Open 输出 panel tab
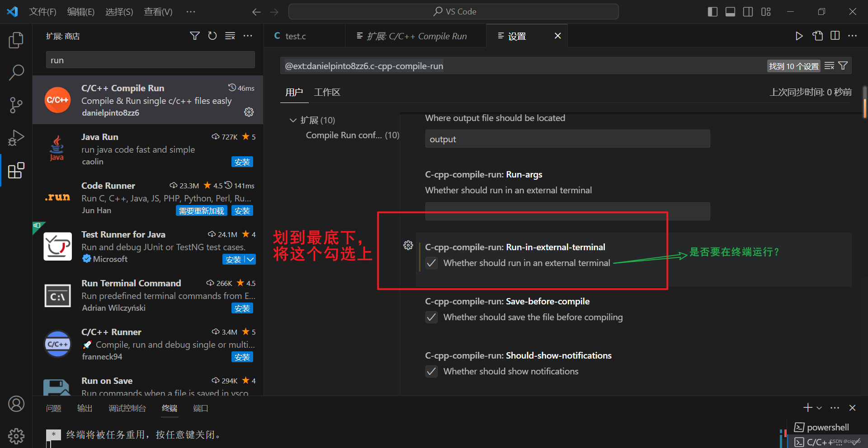The height and width of the screenshot is (448, 868). (85, 408)
